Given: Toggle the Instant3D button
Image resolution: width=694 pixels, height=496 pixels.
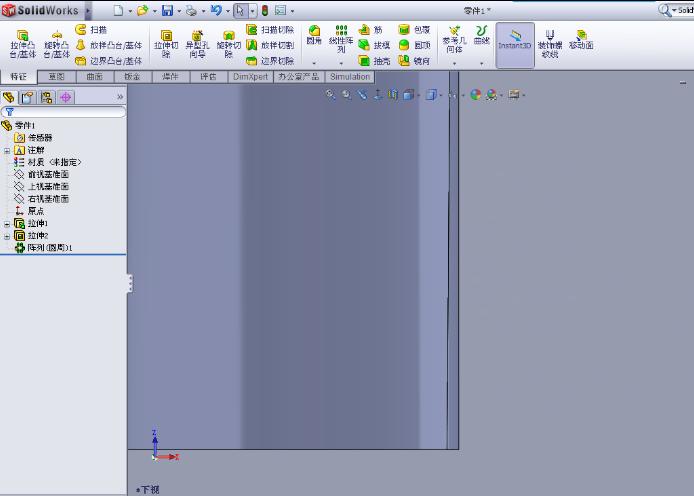Looking at the screenshot, I should [x=515, y=45].
